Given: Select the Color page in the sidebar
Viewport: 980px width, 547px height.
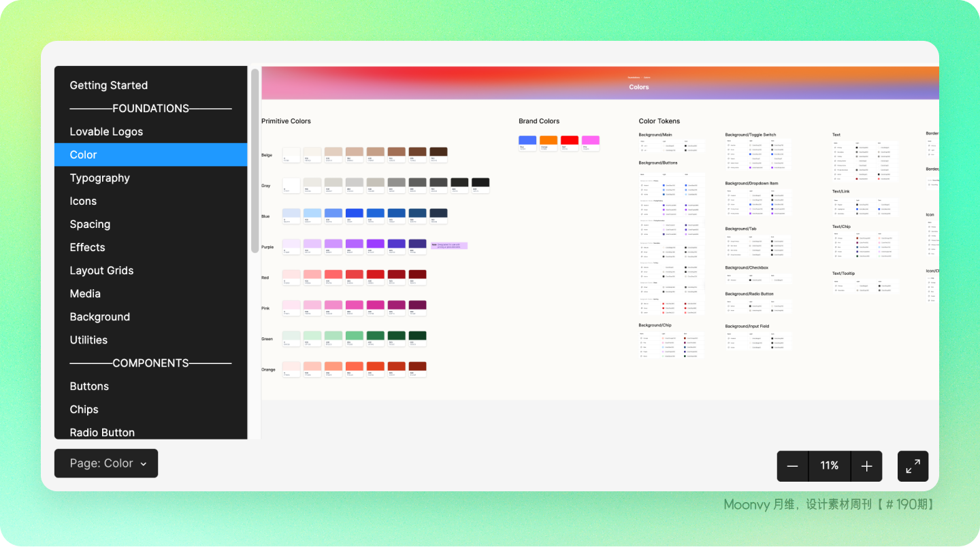Looking at the screenshot, I should point(83,154).
